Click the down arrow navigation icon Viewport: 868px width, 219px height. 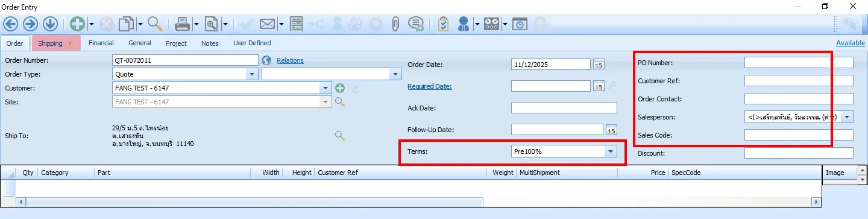(x=50, y=24)
